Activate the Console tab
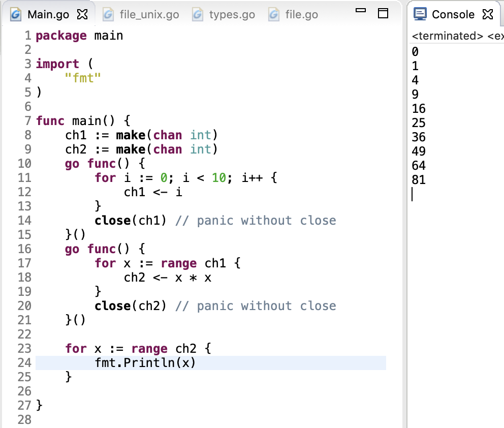Image resolution: width=504 pixels, height=428 pixels. 453,15
